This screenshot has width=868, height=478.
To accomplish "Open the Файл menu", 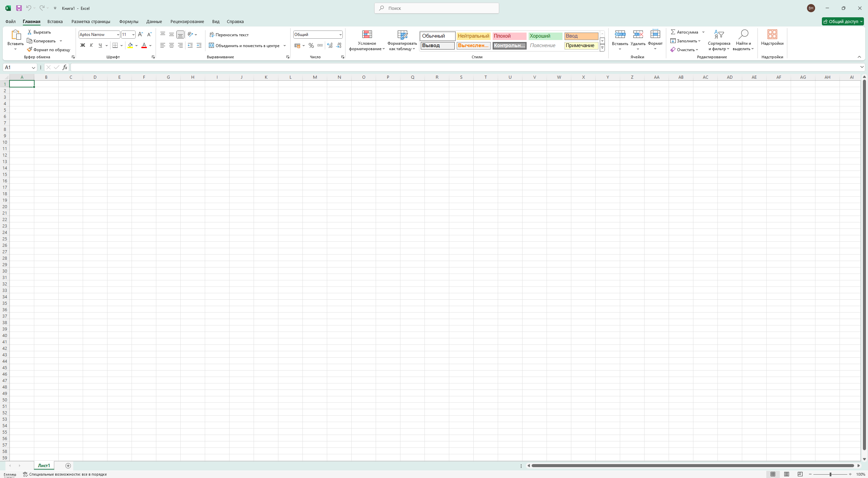I will 10,21.
